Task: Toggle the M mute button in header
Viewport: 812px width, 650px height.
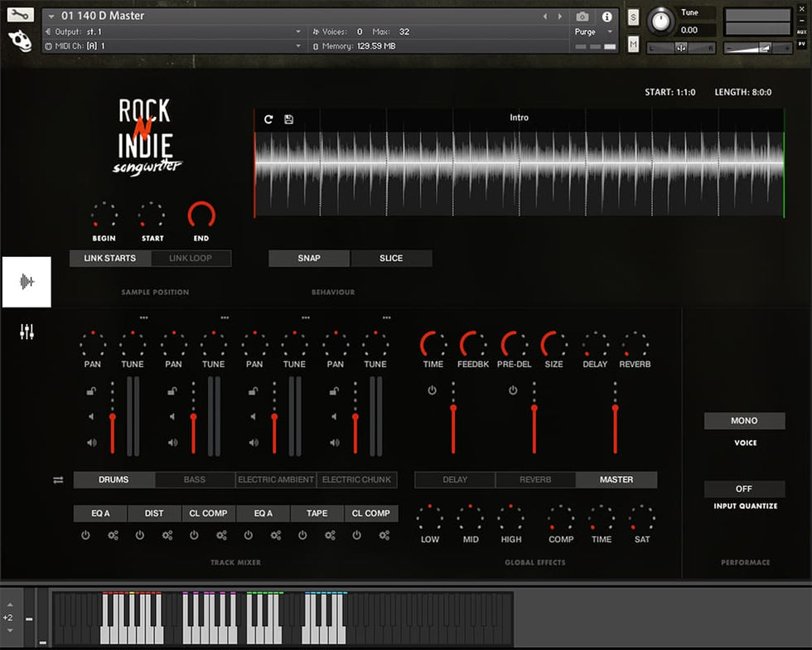Action: 633,44
